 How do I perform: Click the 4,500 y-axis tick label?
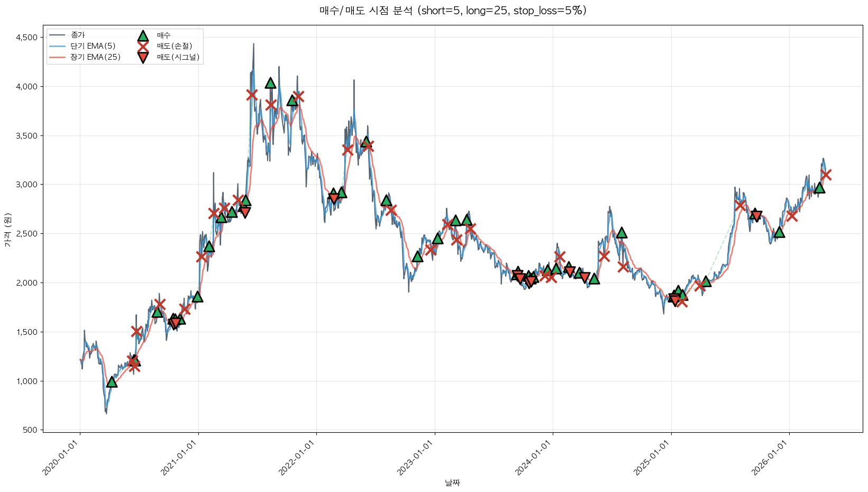(26, 38)
